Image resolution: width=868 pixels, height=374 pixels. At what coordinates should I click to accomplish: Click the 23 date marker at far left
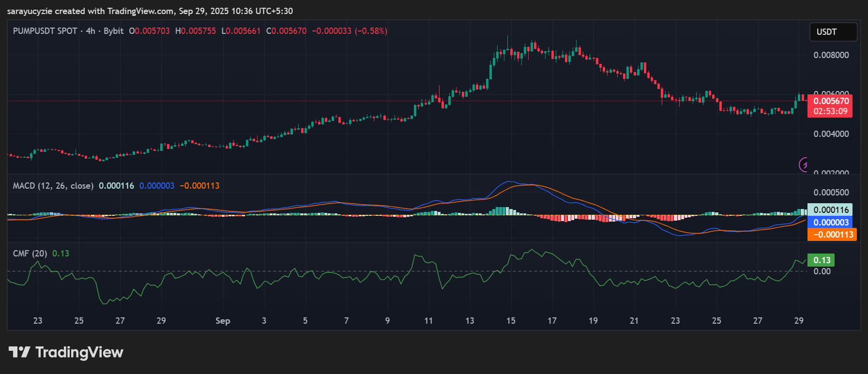pos(38,321)
